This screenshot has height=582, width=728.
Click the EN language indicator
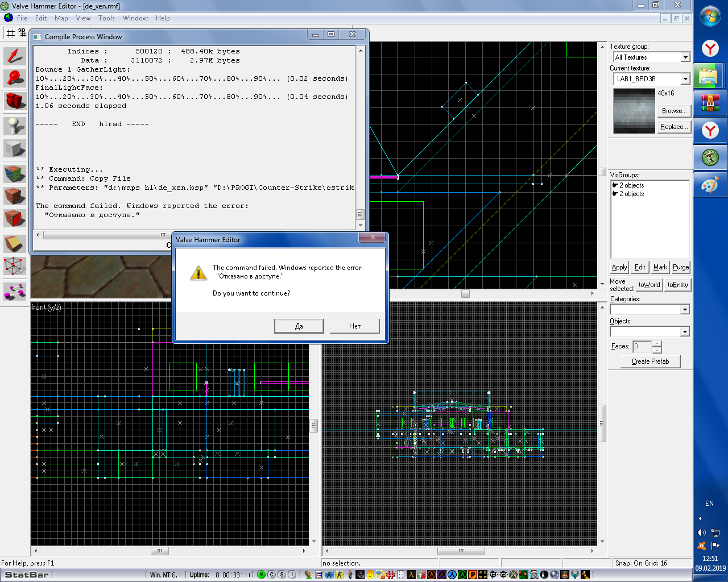(709, 504)
